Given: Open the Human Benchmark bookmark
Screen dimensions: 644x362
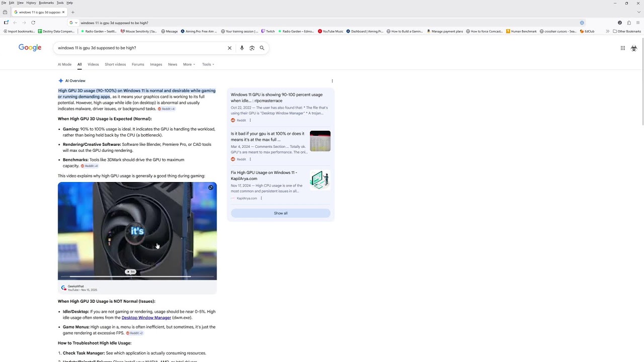Looking at the screenshot, I should click(521, 31).
